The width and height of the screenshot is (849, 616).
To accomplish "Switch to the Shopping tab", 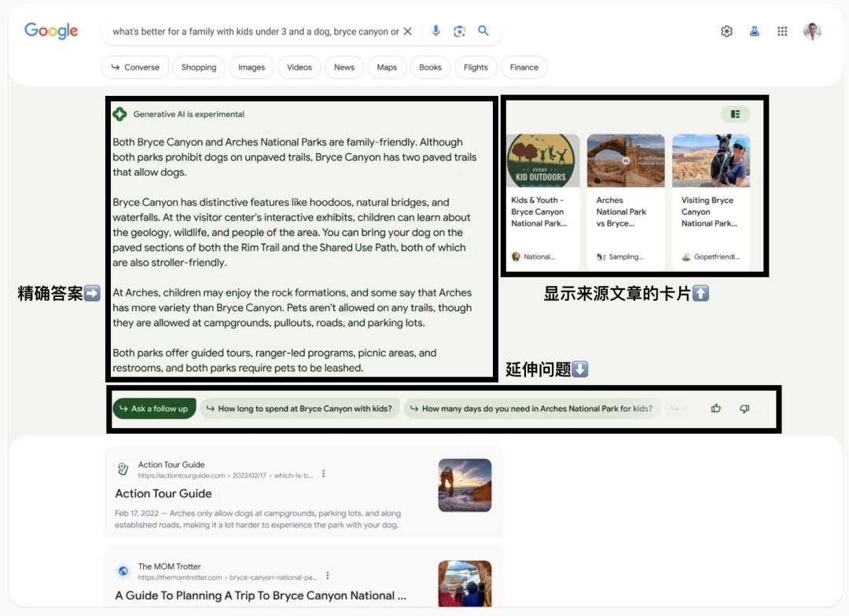I will tap(199, 67).
